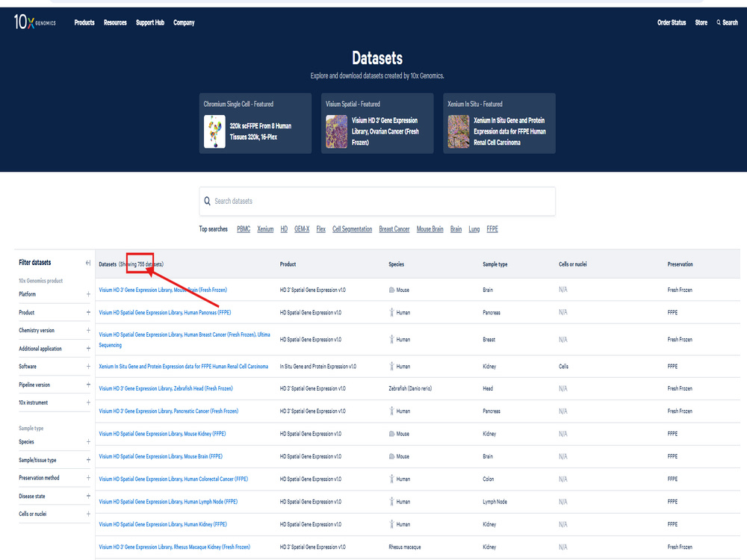The image size is (747, 560).
Task: Open Visium HD Mouse Brain FFPE dataset
Action: pos(161,456)
